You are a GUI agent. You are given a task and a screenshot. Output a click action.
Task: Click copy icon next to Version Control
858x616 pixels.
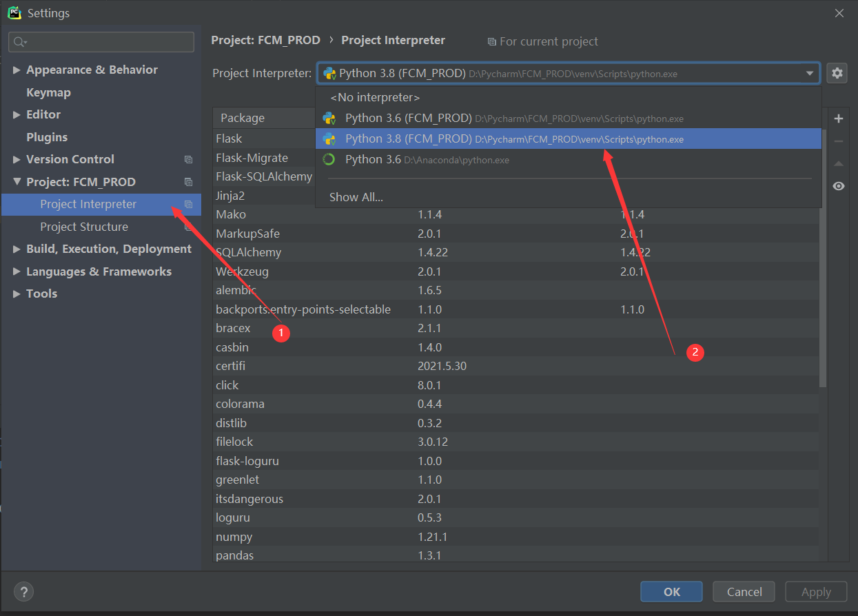(188, 159)
